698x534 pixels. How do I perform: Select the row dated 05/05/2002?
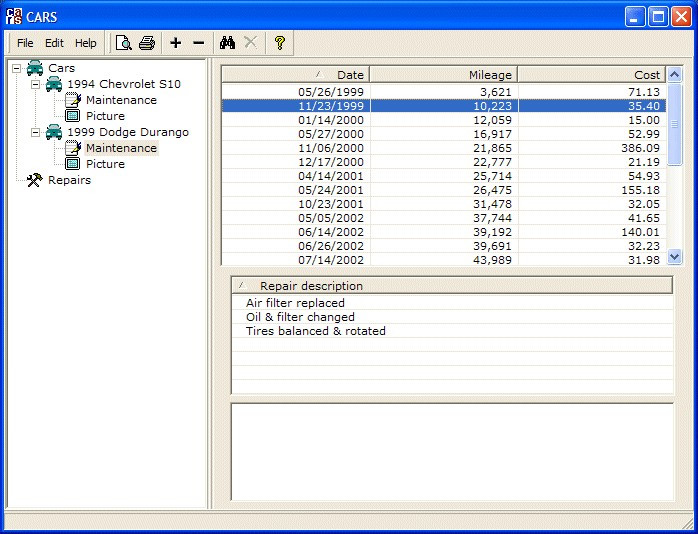444,218
